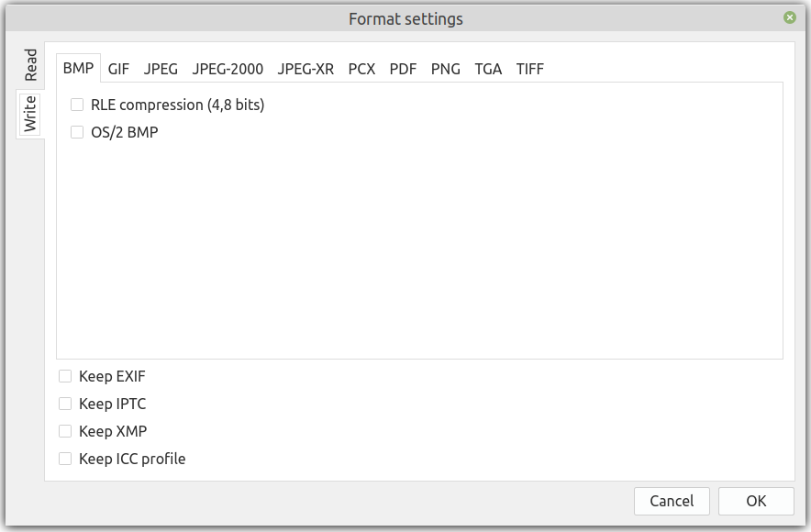Select the JPEG-XR tab
The height and width of the screenshot is (532, 811).
tap(306, 69)
